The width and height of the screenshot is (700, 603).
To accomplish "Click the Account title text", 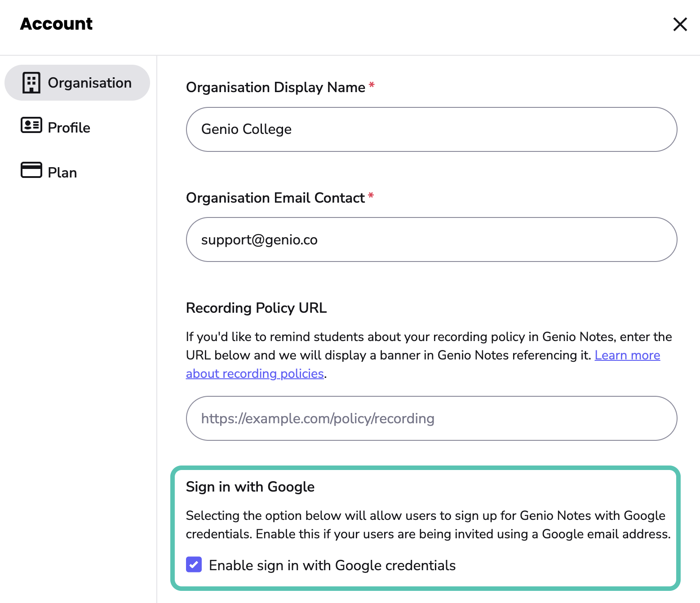I will pos(56,24).
